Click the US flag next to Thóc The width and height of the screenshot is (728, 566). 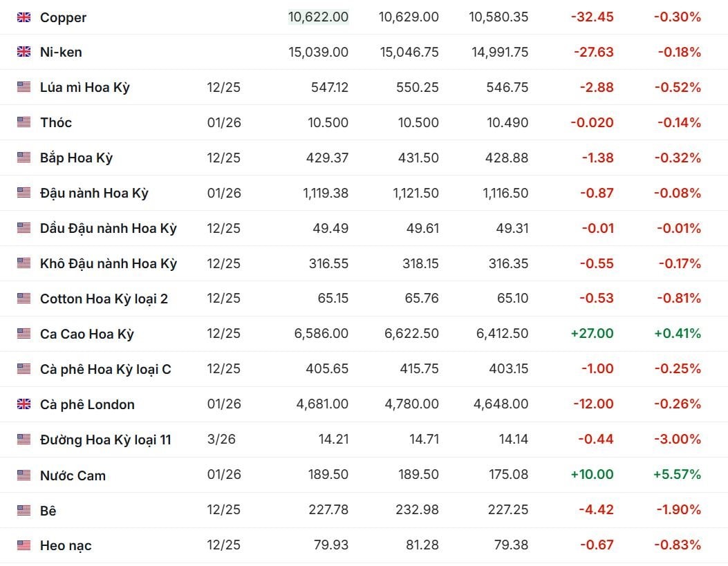tap(24, 122)
